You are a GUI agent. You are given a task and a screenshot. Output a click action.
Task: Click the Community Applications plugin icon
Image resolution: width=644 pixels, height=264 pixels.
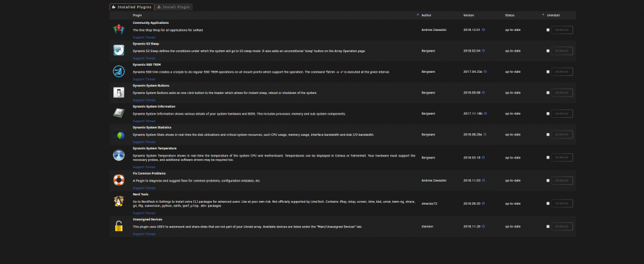click(x=118, y=30)
